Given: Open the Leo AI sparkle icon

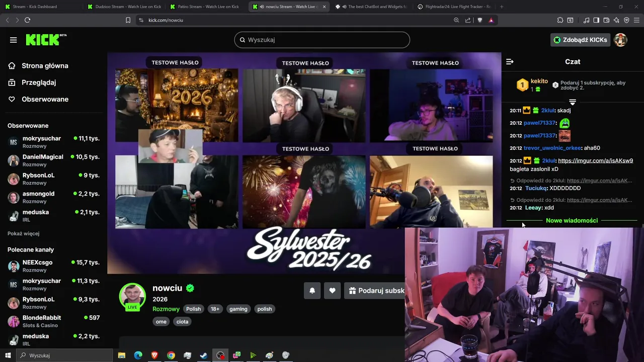Looking at the screenshot, I should coord(616,20).
